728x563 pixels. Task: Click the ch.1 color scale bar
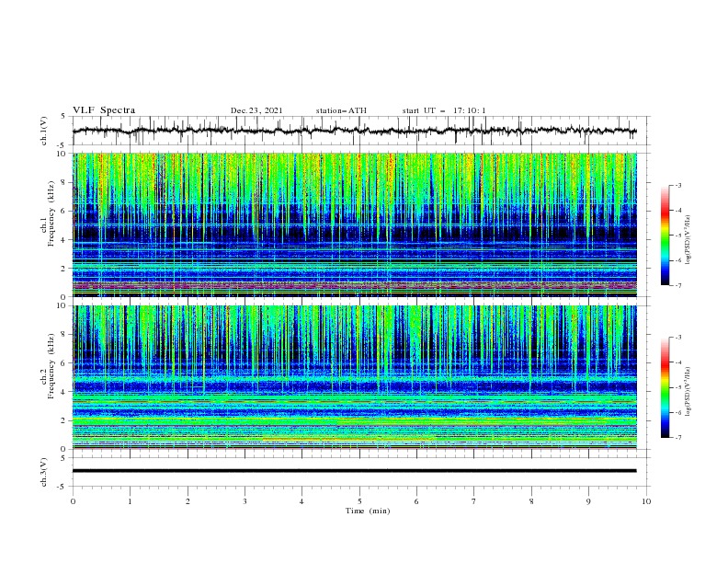[665, 236]
